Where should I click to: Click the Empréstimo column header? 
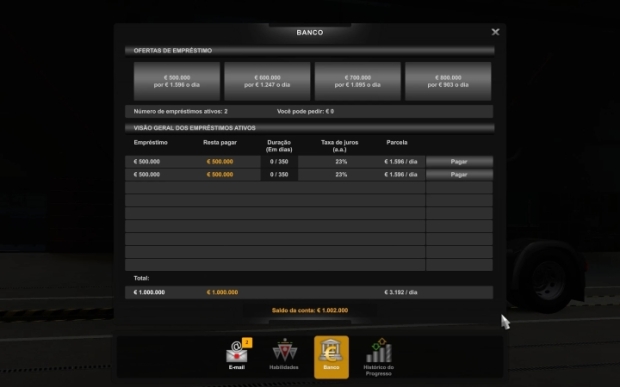tap(151, 142)
